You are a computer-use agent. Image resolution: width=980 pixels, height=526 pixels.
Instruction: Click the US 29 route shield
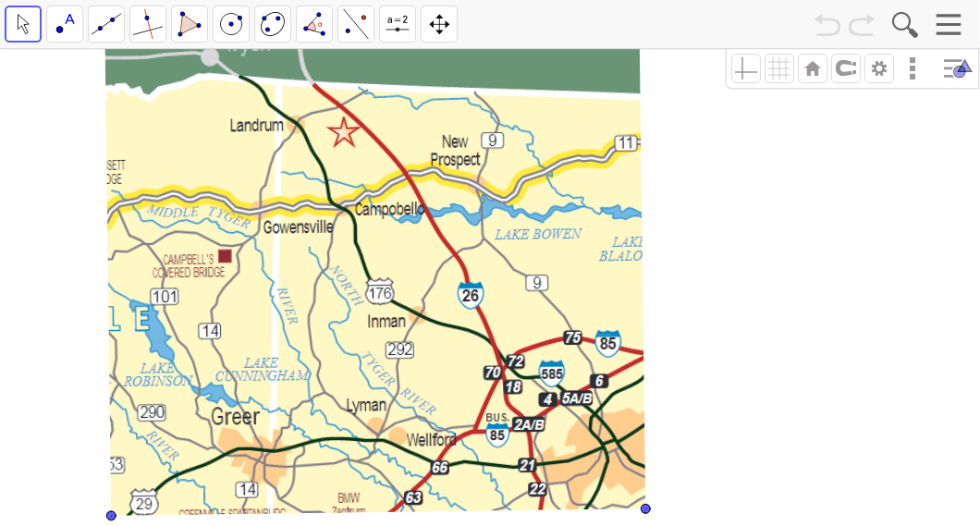coord(143,503)
